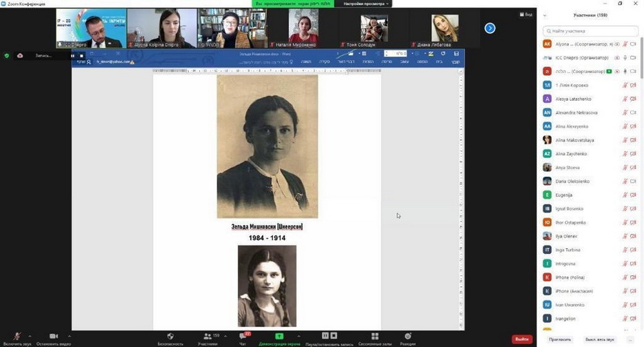Screen dimensions: 644x347
Task: Click the Пригласить button
Action: tap(559, 339)
